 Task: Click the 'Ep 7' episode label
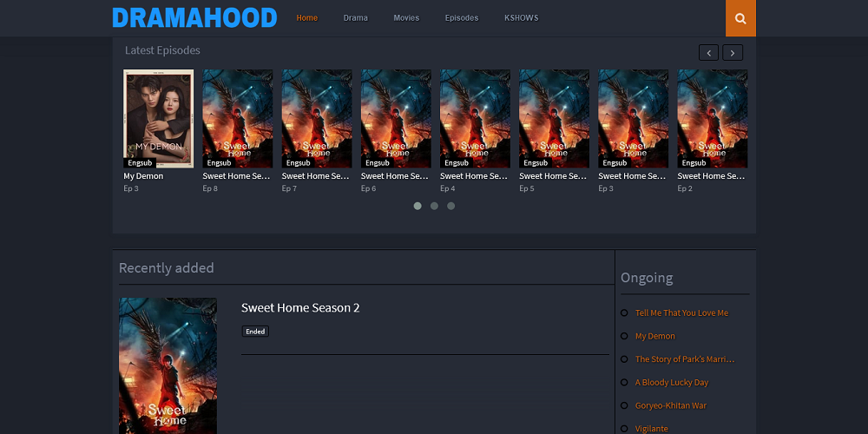tap(290, 188)
